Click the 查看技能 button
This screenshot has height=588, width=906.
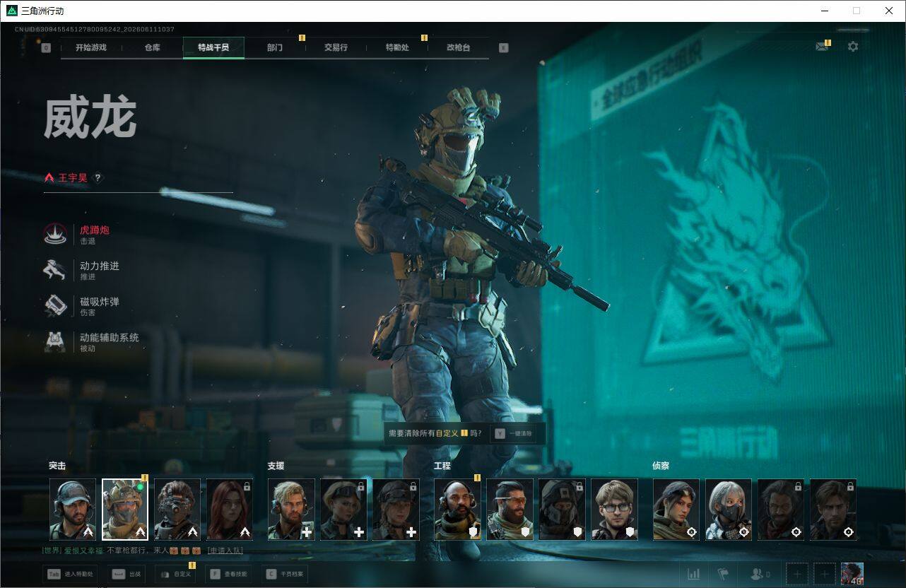coord(230,575)
